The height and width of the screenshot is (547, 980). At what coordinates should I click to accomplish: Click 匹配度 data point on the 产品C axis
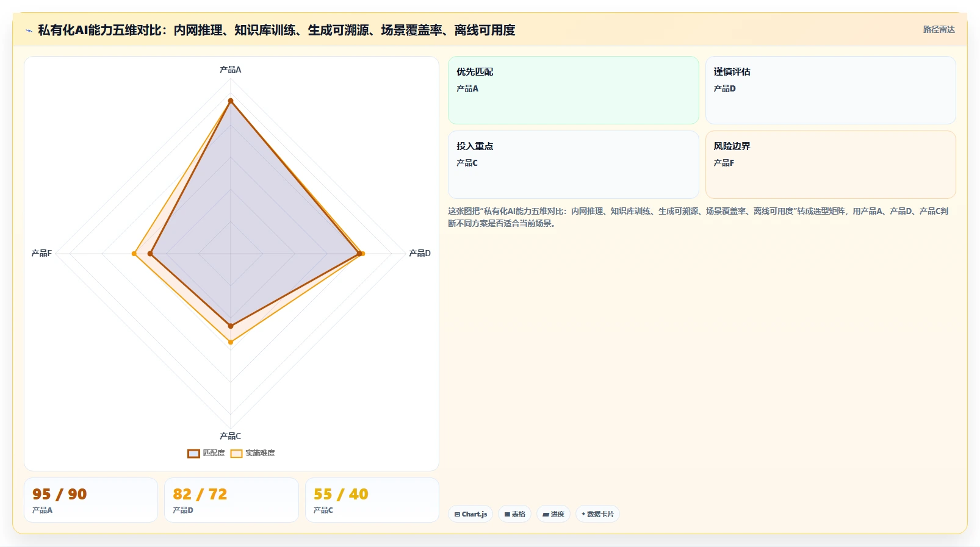click(231, 326)
